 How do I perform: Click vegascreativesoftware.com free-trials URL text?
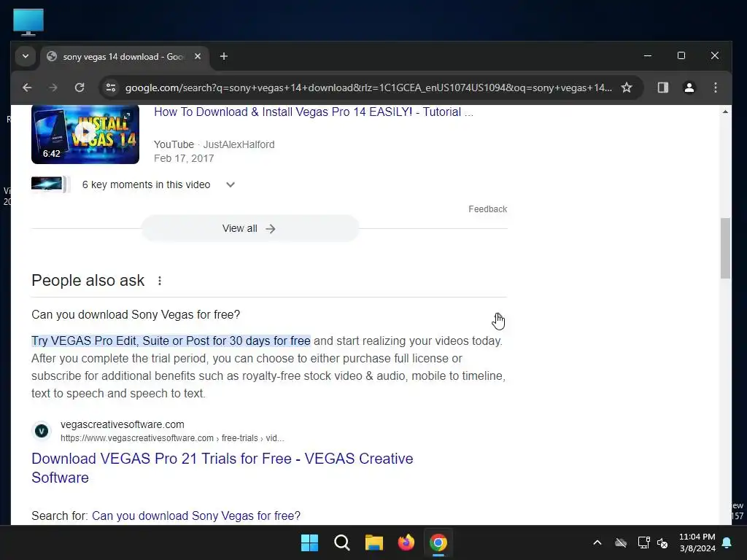172,438
